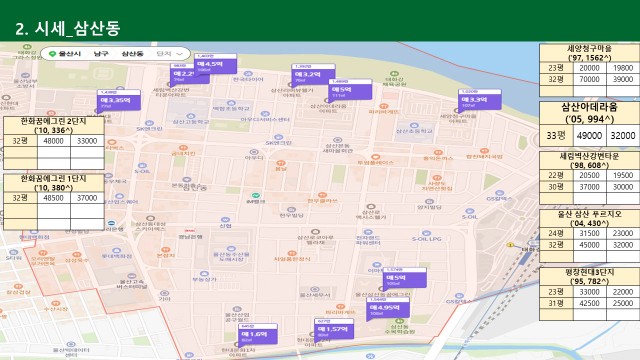Click the 70000 cell in 세양청구마을 table
The height and width of the screenshot is (360, 640).
click(589, 79)
